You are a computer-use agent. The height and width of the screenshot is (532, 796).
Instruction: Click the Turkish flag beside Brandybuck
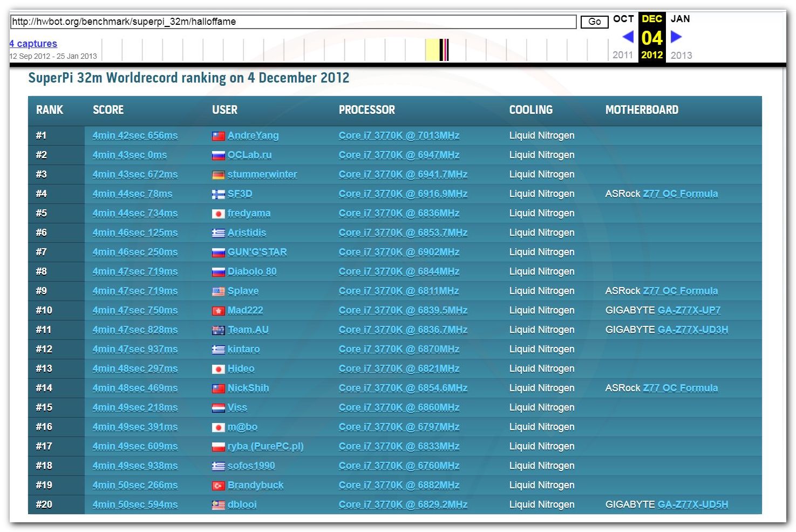tap(218, 486)
